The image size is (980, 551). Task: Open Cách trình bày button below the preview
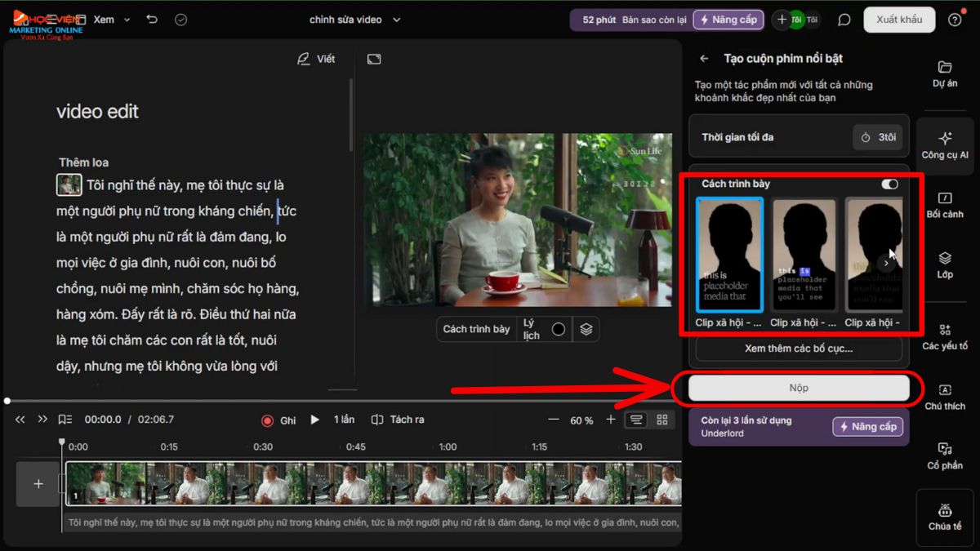(476, 329)
